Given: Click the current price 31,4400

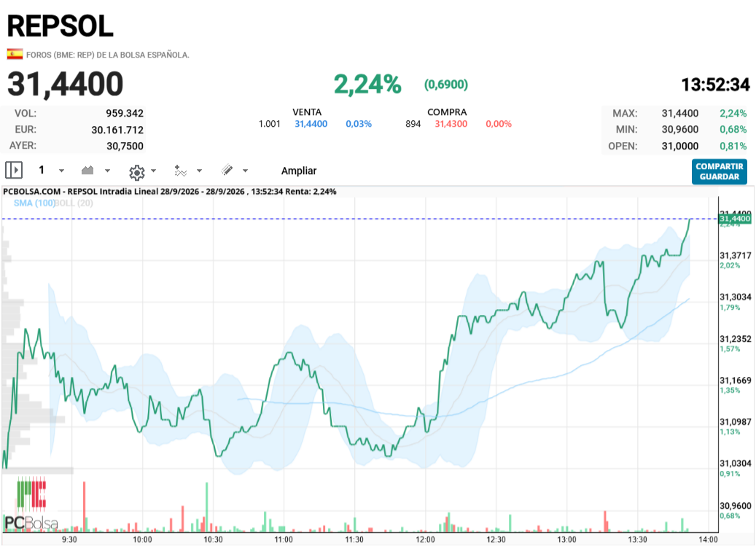Looking at the screenshot, I should pos(66,84).
